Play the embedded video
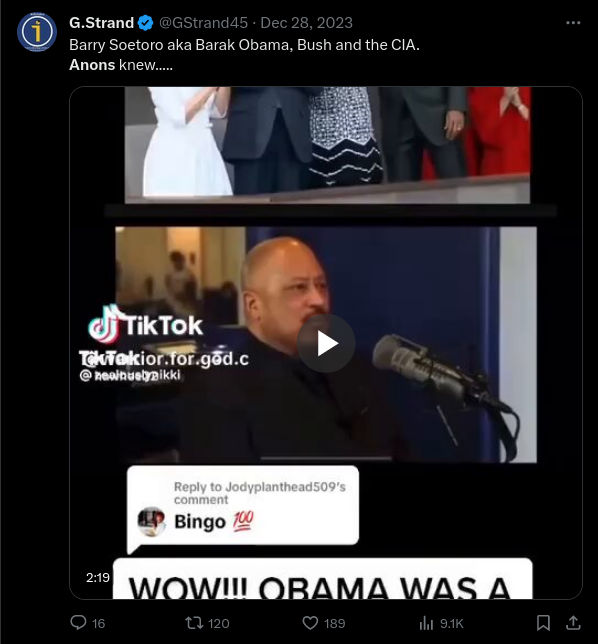Image resolution: width=598 pixels, height=644 pixels. 326,343
